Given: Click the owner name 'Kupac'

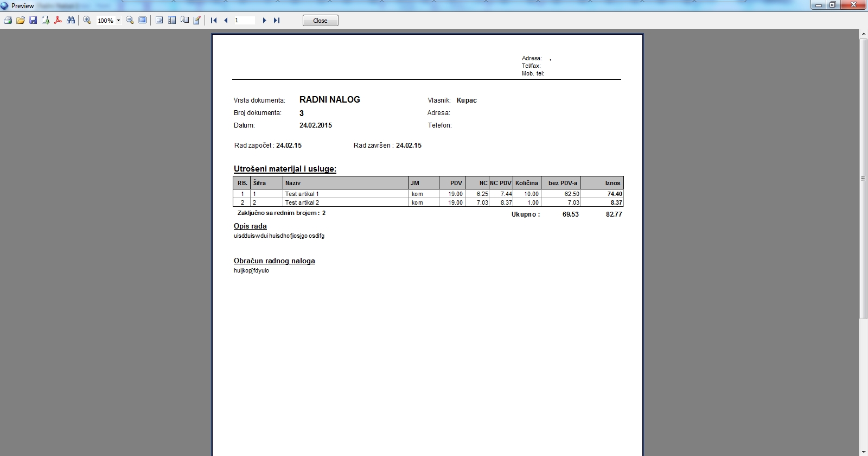Looking at the screenshot, I should (x=467, y=100).
